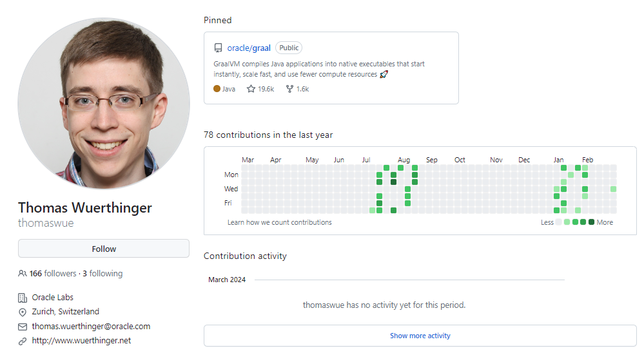
Task: Open thomas.wuerthinger@oracle.com email link
Action: point(91,327)
